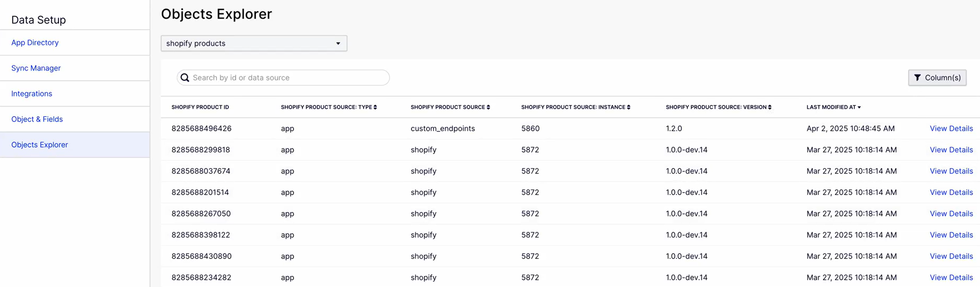
Task: Click the filter funnel icon on Column(s)
Action: click(917, 77)
